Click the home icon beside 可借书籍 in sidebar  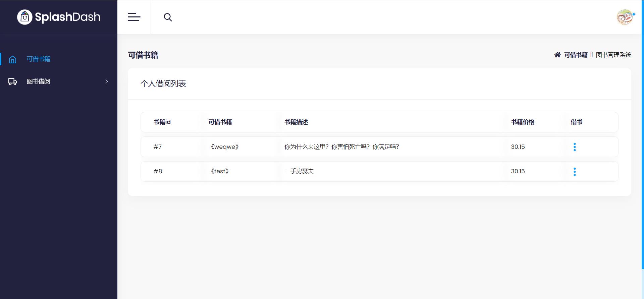point(12,59)
